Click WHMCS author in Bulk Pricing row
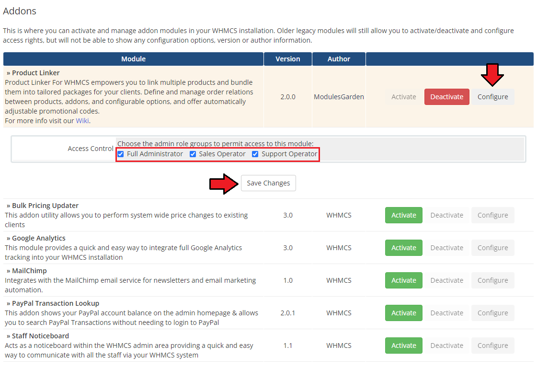 (x=339, y=215)
